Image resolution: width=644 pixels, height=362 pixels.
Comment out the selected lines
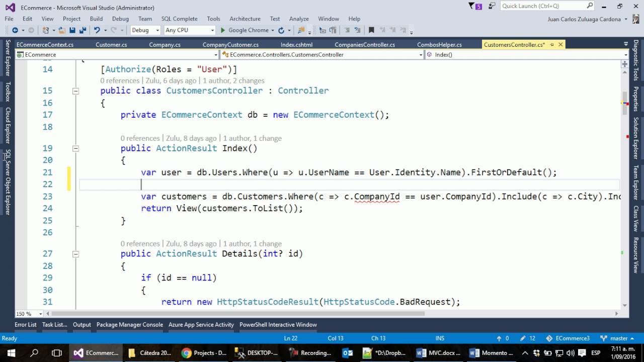coord(348,30)
